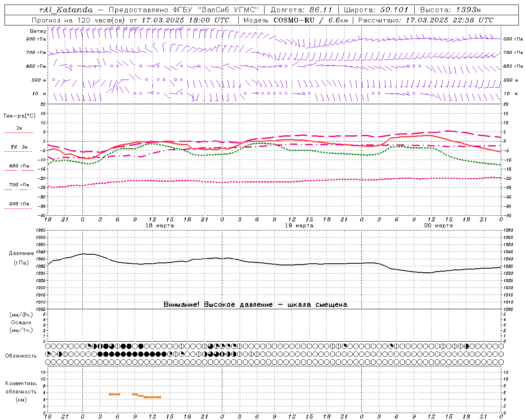Click the 'Td 2м' dew point legend entry
This screenshot has width=525, height=420.
[19, 147]
